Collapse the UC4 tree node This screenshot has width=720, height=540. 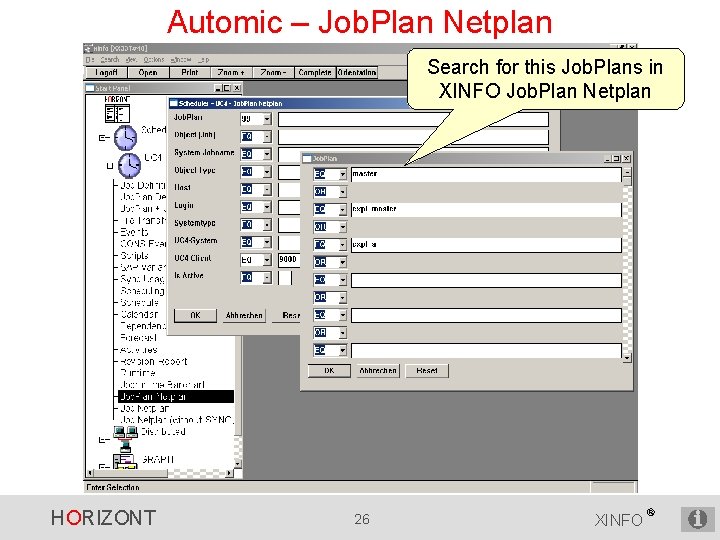[x=109, y=166]
